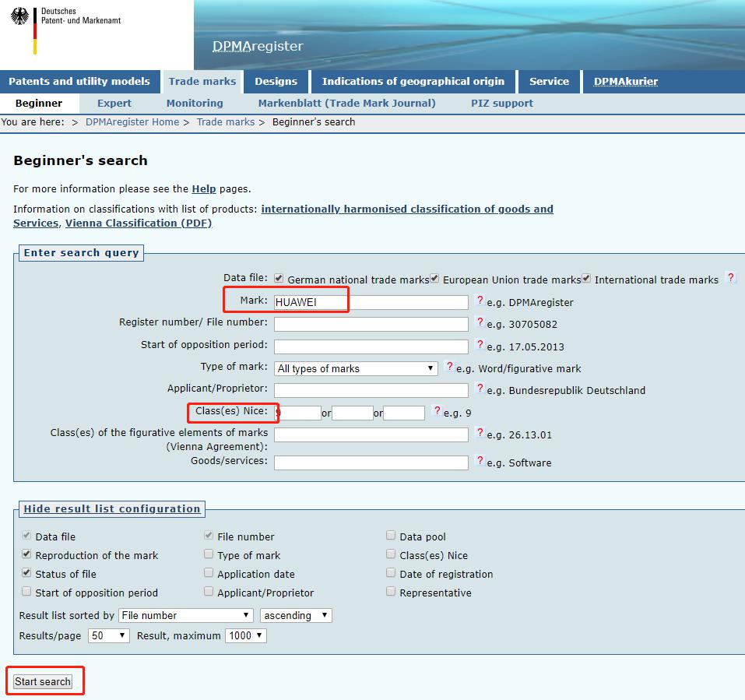The width and height of the screenshot is (745, 700).
Task: Open Result maximum 1000 dropdown
Action: pyautogui.click(x=246, y=636)
